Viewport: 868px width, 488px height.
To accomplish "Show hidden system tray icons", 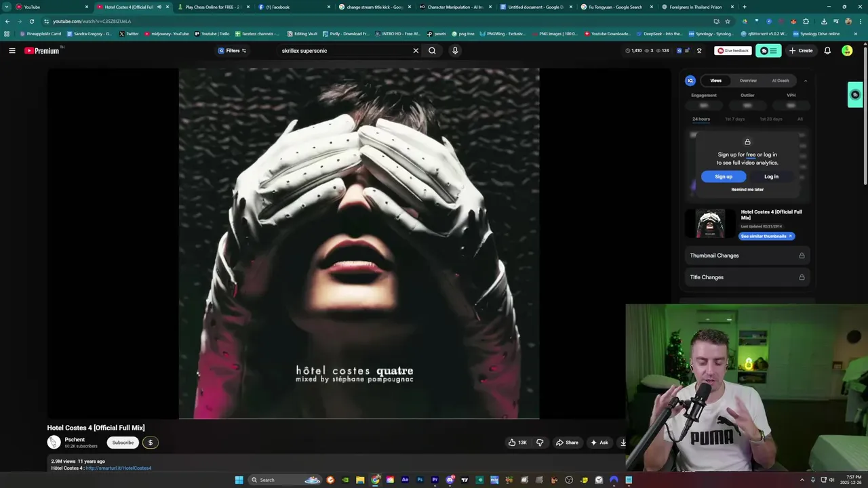I will coord(802,480).
